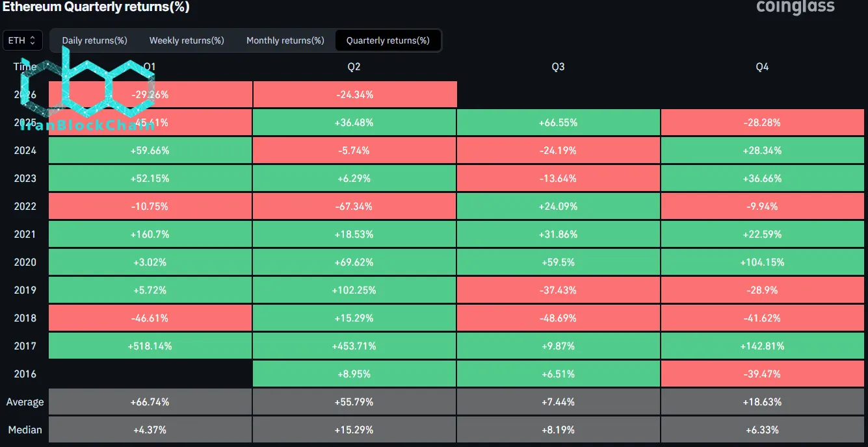Click the Q2 column header

[354, 67]
